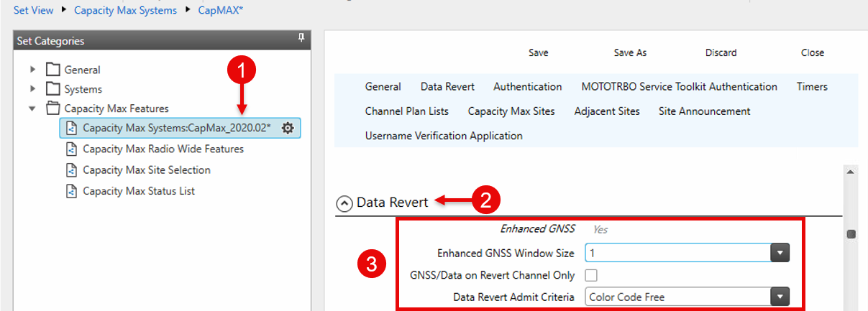Image resolution: width=868 pixels, height=311 pixels.
Task: Open MOTOTRBO Service Toolkit Authentication tab
Action: pyautogui.click(x=680, y=86)
